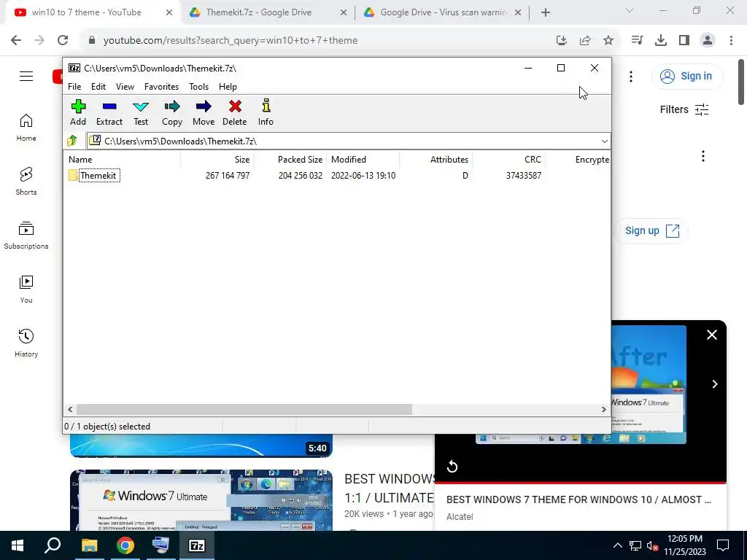
Task: Click the scroll right arrow in 7-Zip
Action: [603, 410]
